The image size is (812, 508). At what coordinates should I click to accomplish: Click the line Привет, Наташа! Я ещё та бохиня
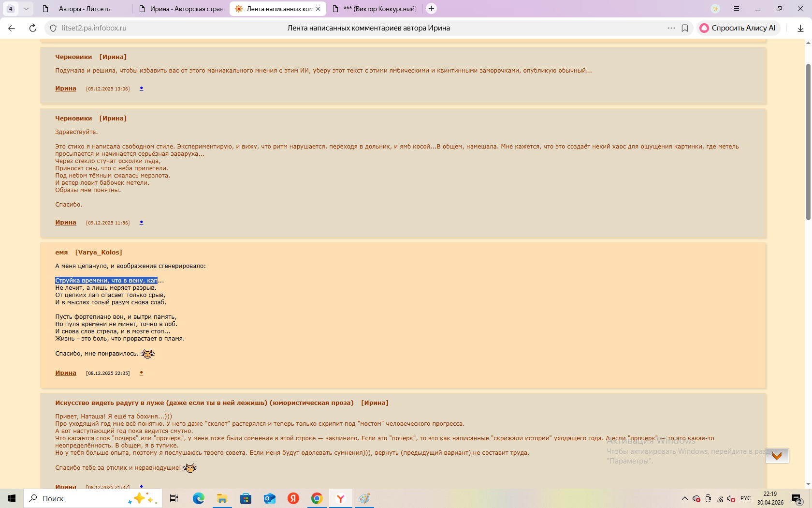[114, 417]
